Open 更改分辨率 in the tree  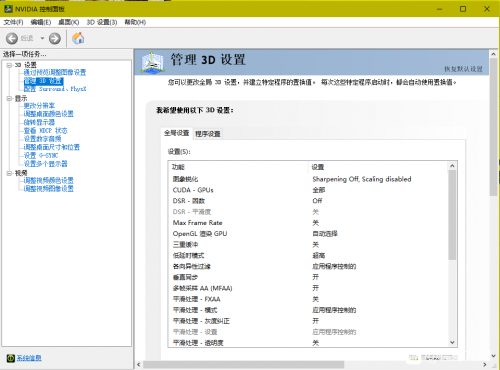point(39,106)
